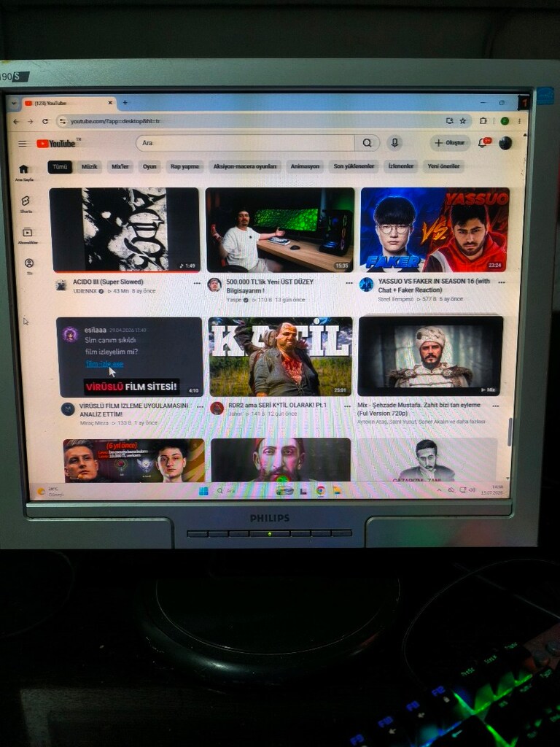Open the ACIDO III video thumbnail

tap(124, 230)
